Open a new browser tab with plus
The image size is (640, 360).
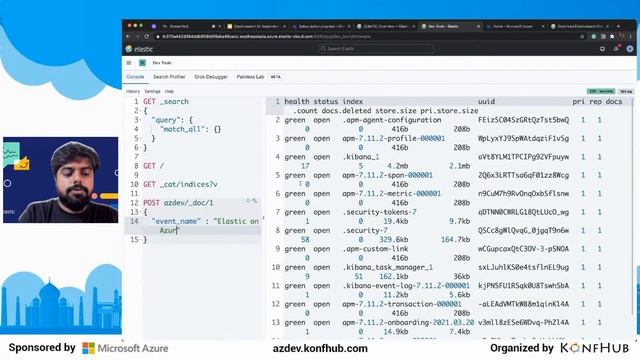(x=618, y=26)
